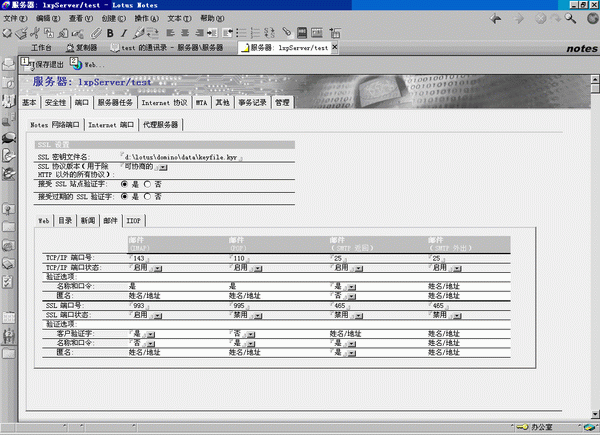Click the POP SSL port field 995
Viewport: 600px width, 435px height.
(x=239, y=306)
